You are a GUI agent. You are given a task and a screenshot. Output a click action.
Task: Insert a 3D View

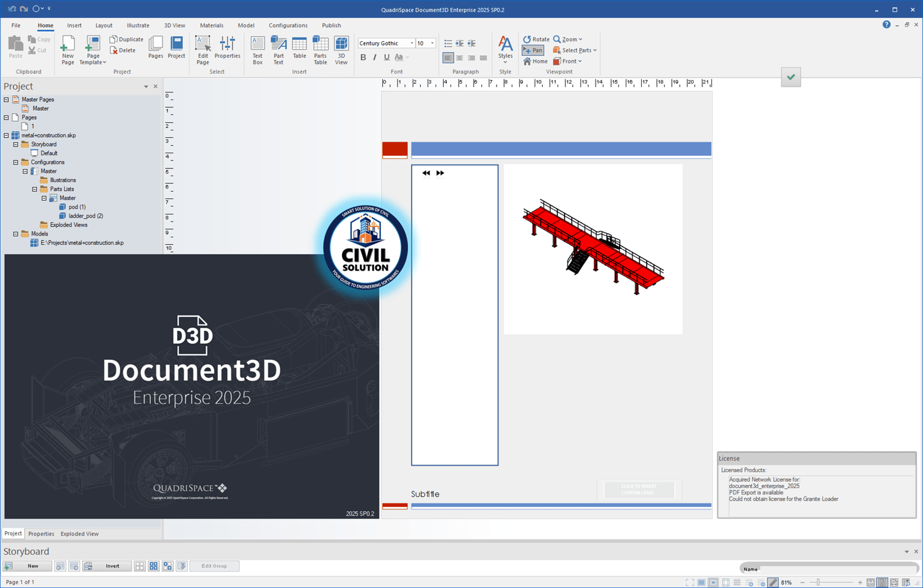[342, 50]
